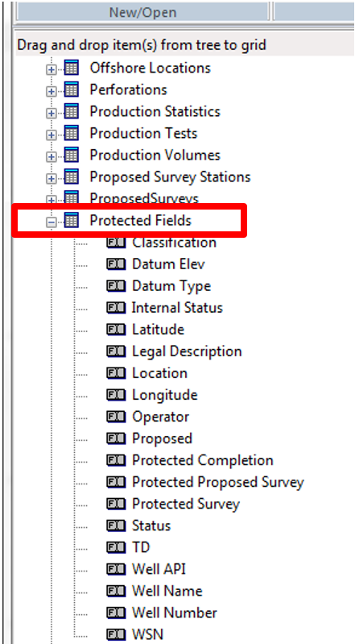355x644 pixels.
Task: Select the Legal Description field
Action: click(x=187, y=351)
